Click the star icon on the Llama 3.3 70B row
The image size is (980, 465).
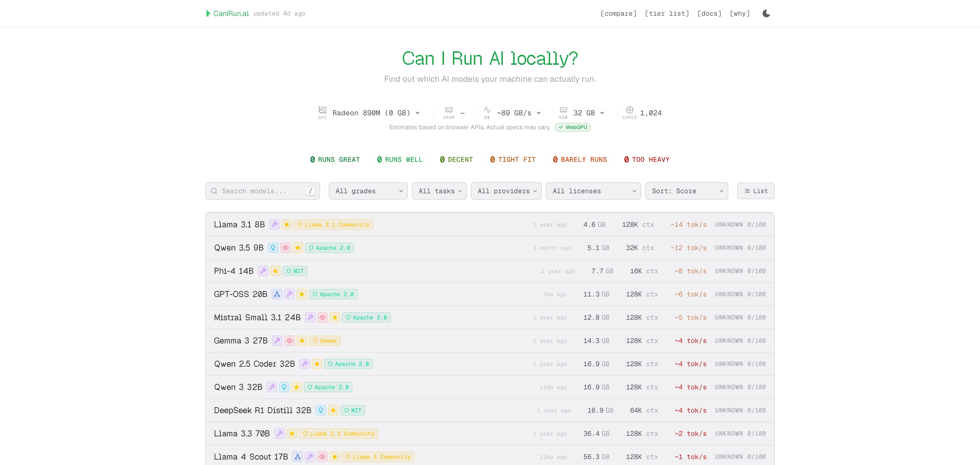[292, 434]
